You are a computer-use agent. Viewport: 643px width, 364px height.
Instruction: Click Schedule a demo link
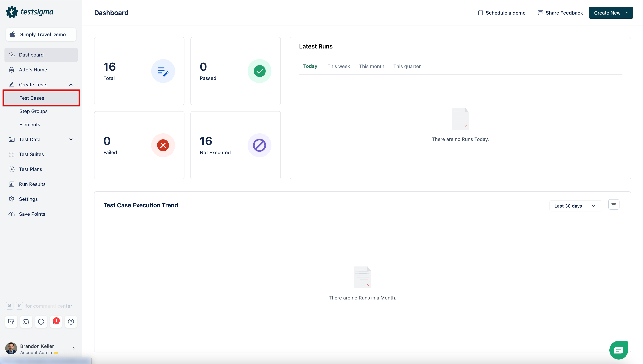click(x=502, y=13)
